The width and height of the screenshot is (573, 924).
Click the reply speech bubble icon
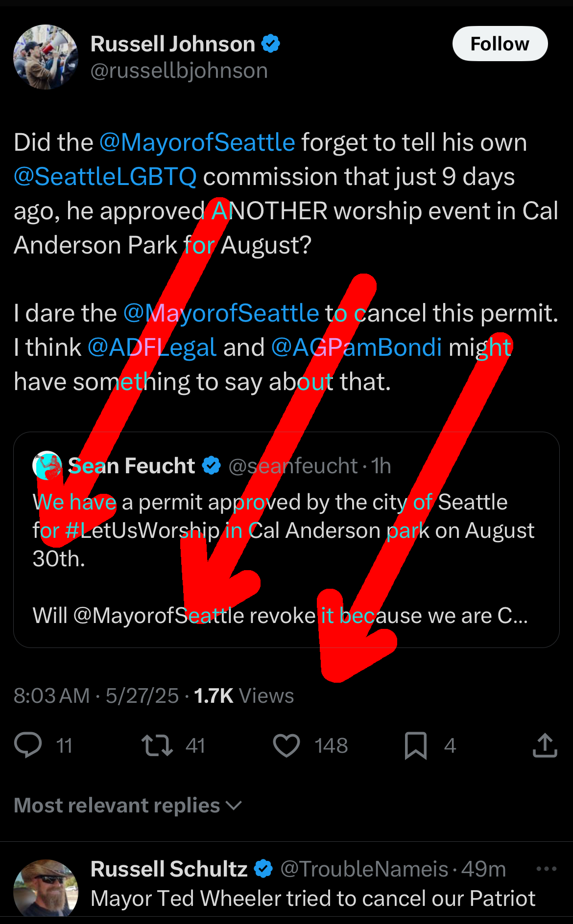(28, 745)
